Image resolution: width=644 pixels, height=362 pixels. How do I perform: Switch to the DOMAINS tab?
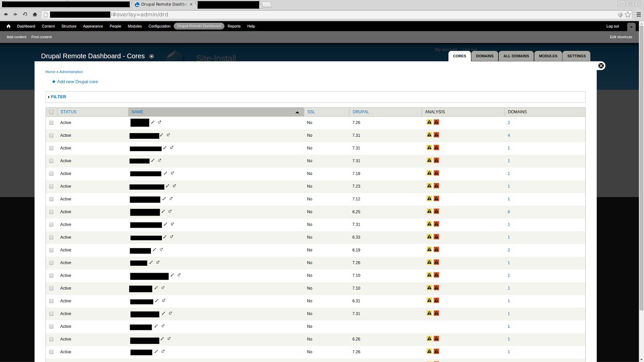(x=485, y=56)
